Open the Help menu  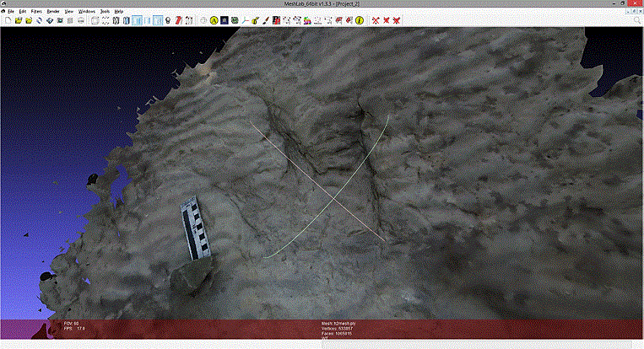(118, 11)
